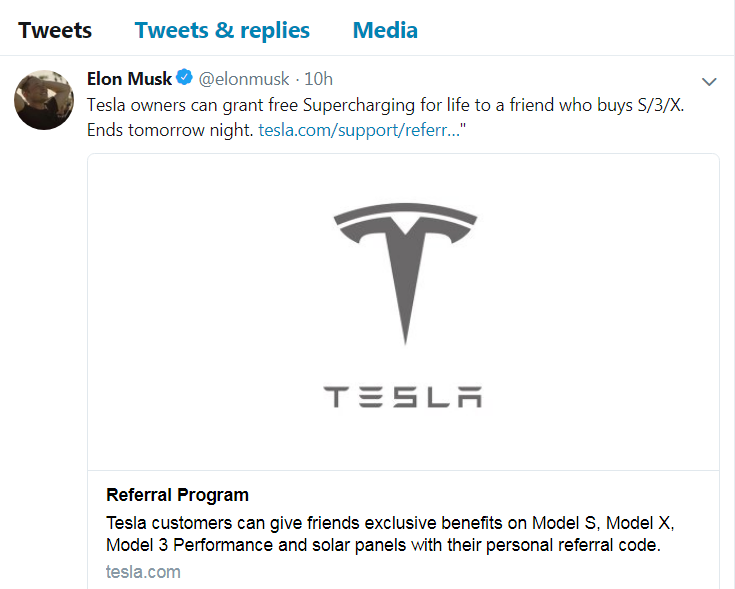Open the 10h timestamp permalink

point(318,79)
